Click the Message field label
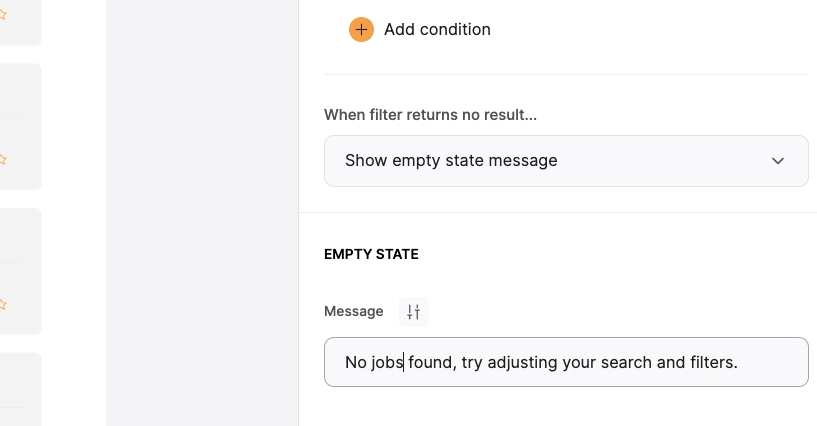Viewport: 817px width, 426px height. point(354,311)
